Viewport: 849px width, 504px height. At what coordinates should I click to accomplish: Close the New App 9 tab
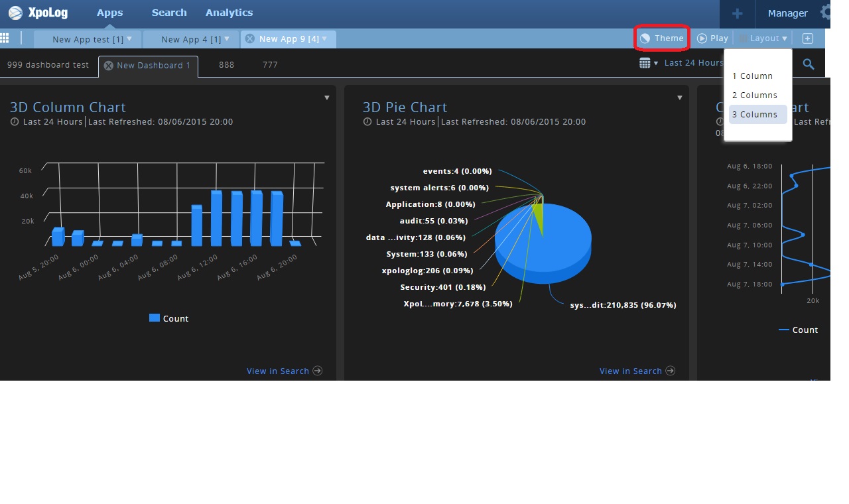[x=250, y=39]
